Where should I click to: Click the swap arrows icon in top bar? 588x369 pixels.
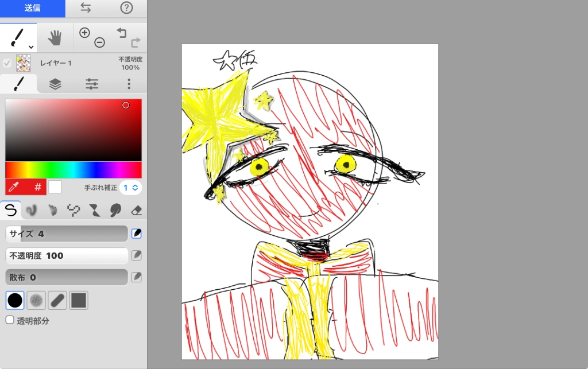click(86, 8)
